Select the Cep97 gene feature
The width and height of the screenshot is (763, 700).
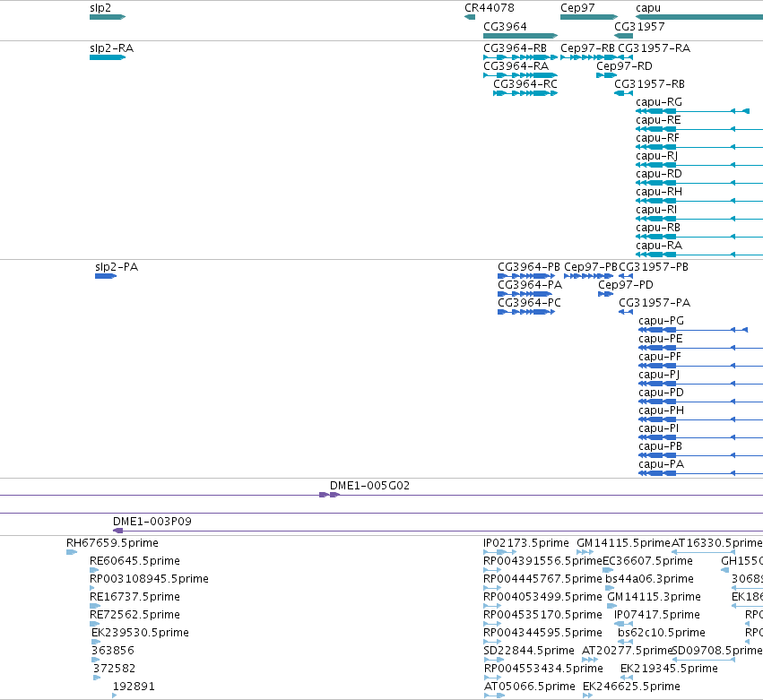pyautogui.click(x=589, y=17)
